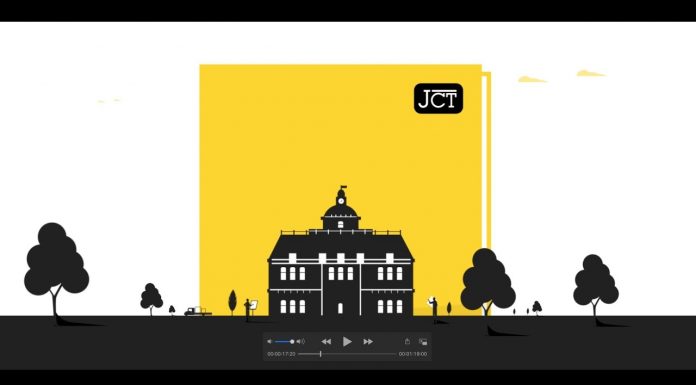Mute using the low-volume speaker icon
The image size is (696, 385).
269,341
